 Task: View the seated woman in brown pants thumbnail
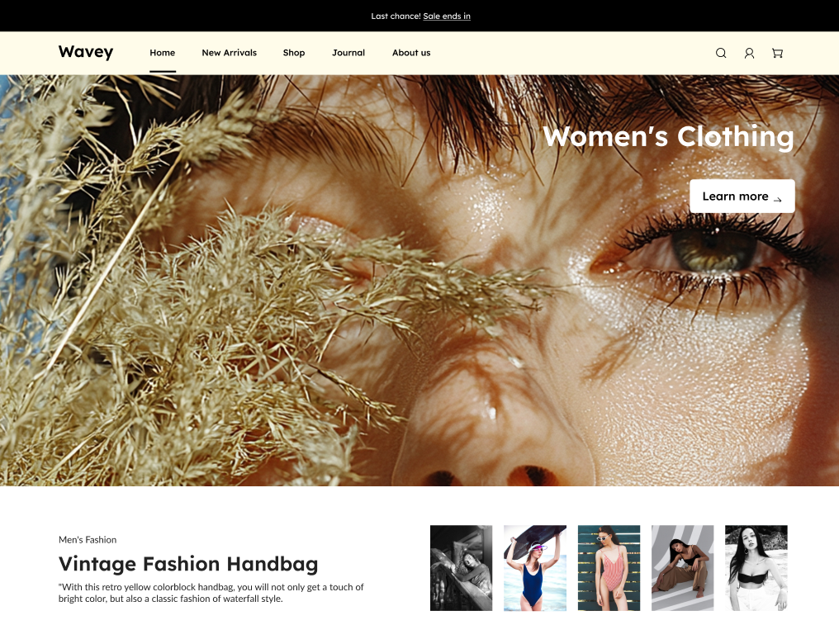coord(682,568)
